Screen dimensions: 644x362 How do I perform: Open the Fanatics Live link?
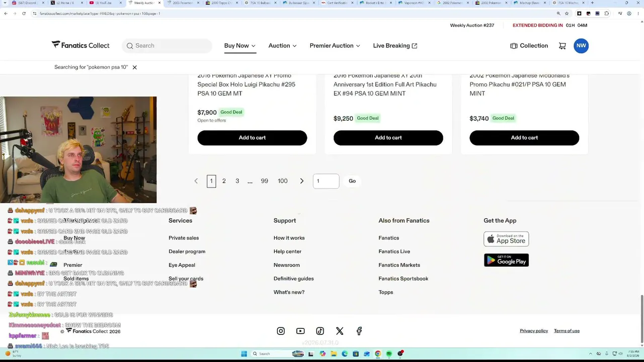(394, 251)
